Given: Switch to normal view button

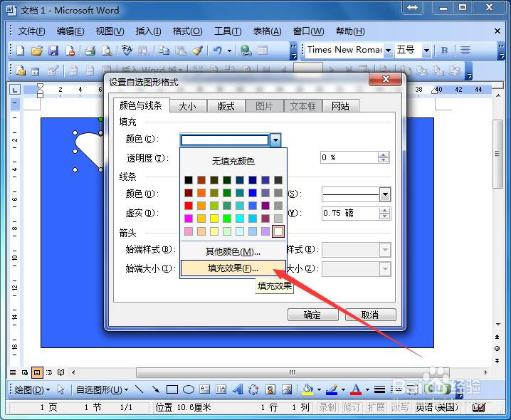Looking at the screenshot, I should click(13, 372).
